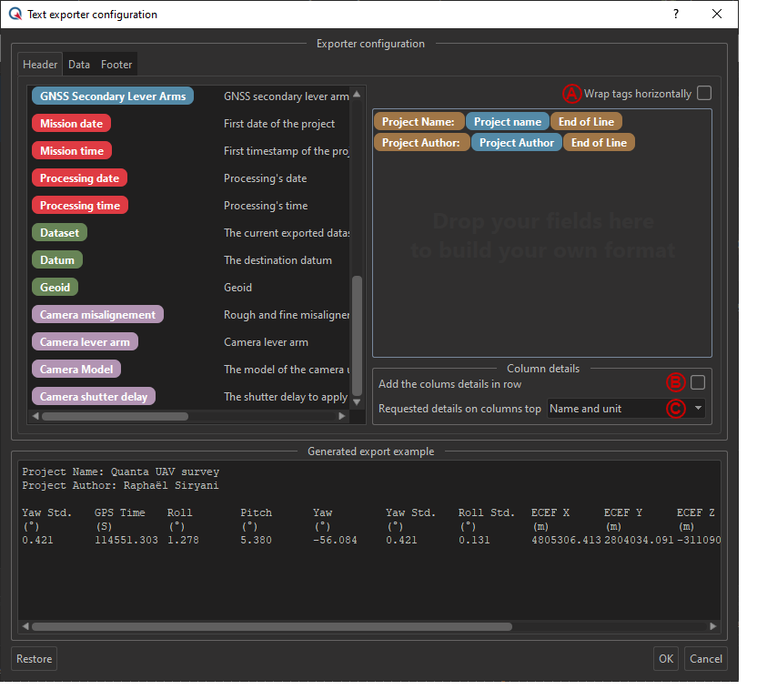The width and height of the screenshot is (757, 700).
Task: Select the Mission time tag
Action: 71,150
